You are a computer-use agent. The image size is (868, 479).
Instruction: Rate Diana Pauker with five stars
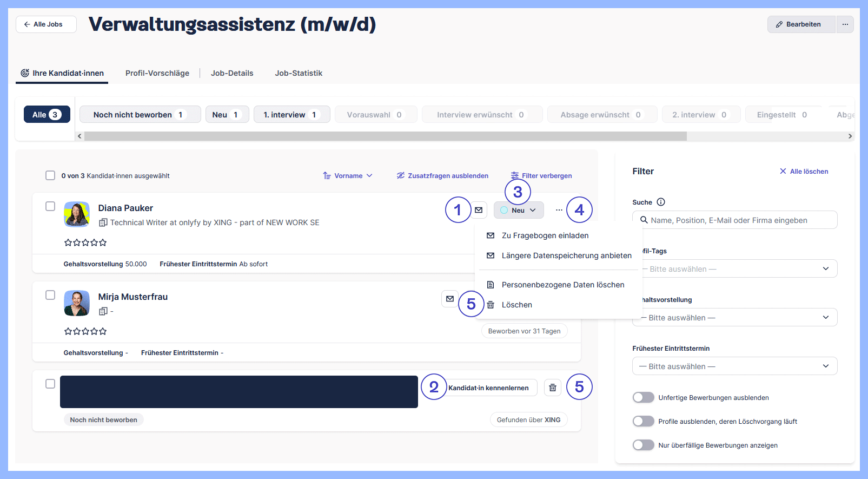click(103, 242)
